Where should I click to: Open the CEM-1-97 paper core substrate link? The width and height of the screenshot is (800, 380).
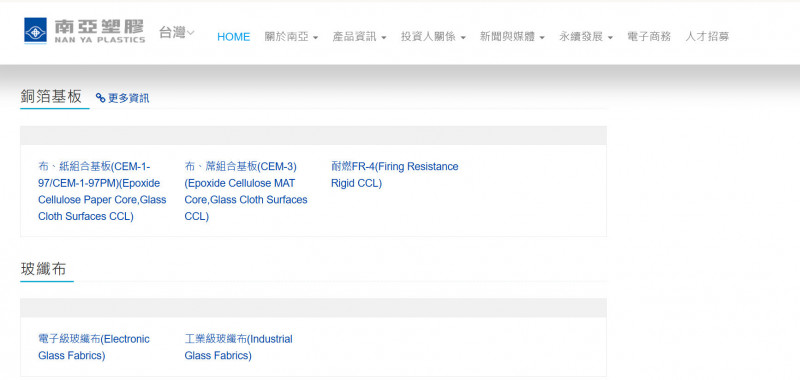coord(102,191)
